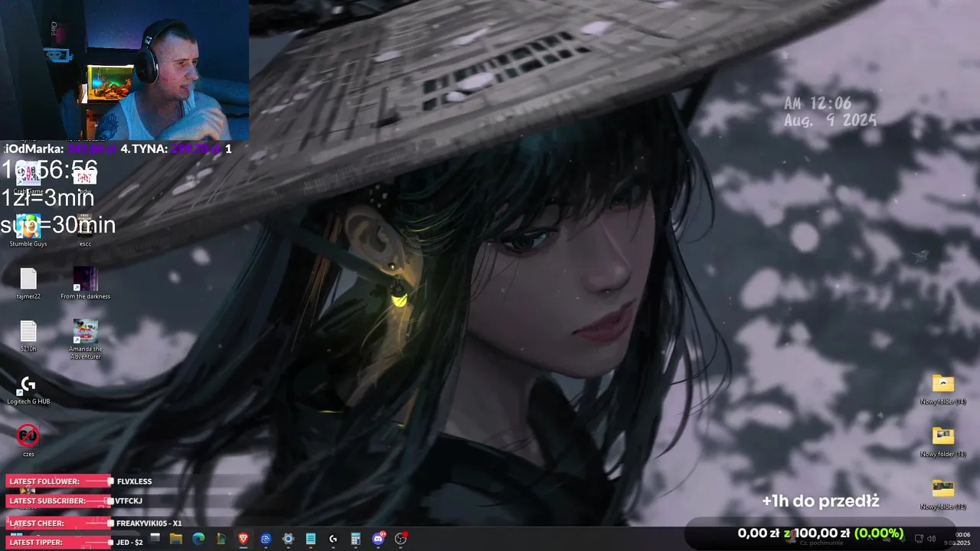Open the blue camera app in taskbar
Screen dimensions: 980x551
[x=266, y=539]
